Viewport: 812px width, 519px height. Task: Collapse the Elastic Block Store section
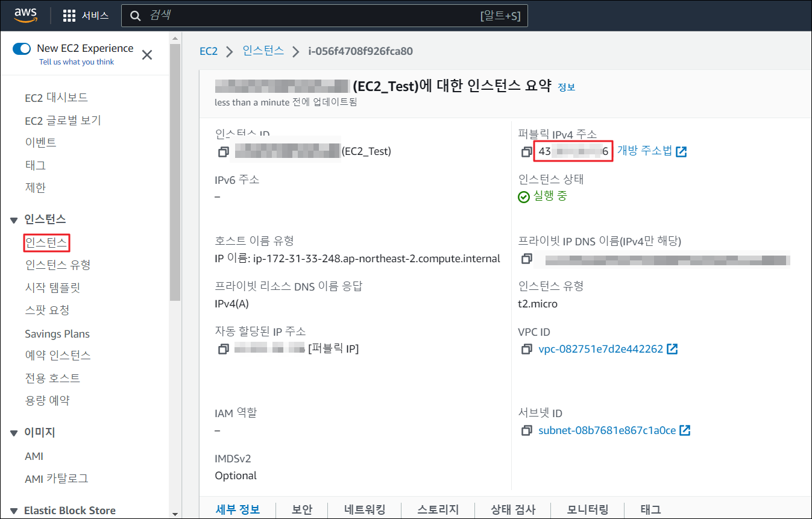(x=14, y=511)
